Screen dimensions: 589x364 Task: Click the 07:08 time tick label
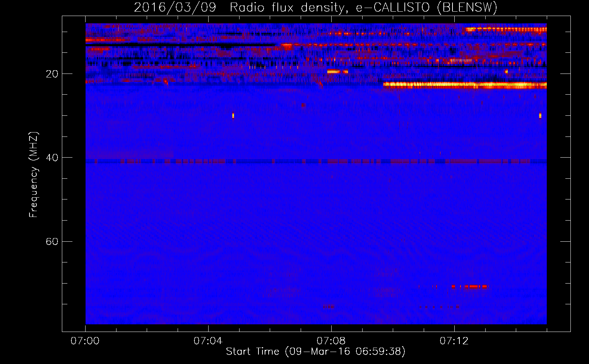coord(331,341)
